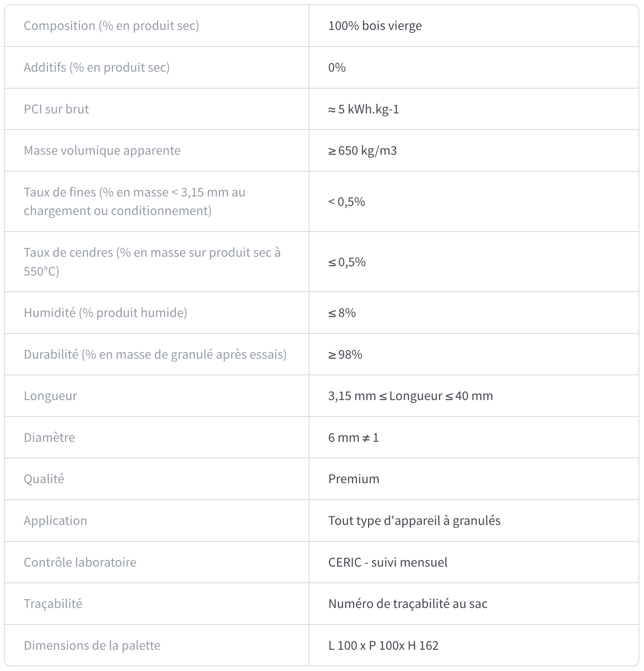The width and height of the screenshot is (644, 671).
Task: Select the "≤ 8%" humidity value
Action: (342, 313)
